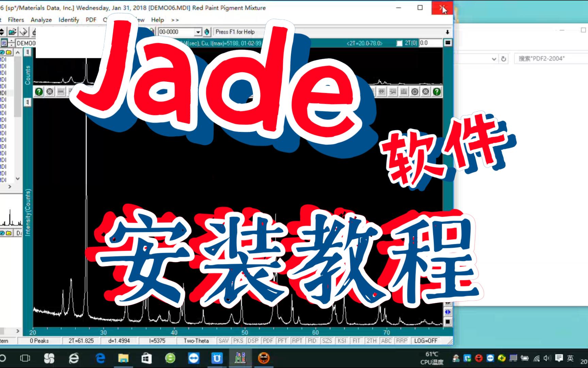Click RRP status bar button
The height and width of the screenshot is (368, 588).
(x=402, y=341)
